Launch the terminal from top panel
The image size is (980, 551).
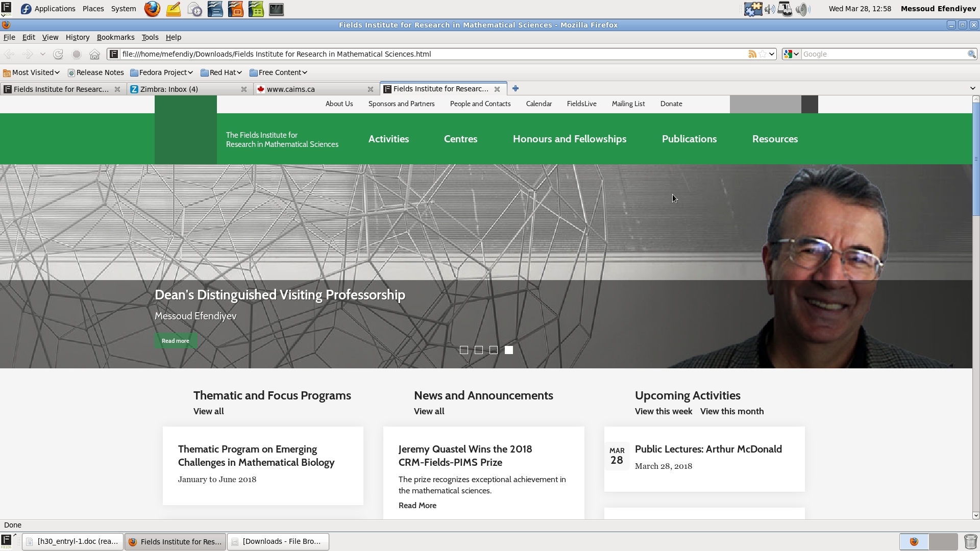[276, 9]
